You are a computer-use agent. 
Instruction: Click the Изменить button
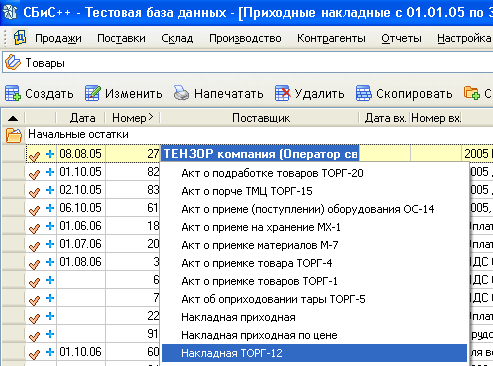point(123,93)
